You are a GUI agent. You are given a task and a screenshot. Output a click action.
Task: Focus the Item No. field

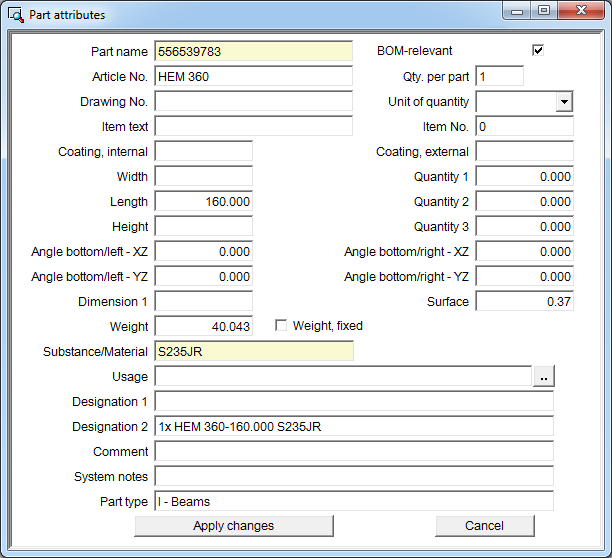point(524,127)
